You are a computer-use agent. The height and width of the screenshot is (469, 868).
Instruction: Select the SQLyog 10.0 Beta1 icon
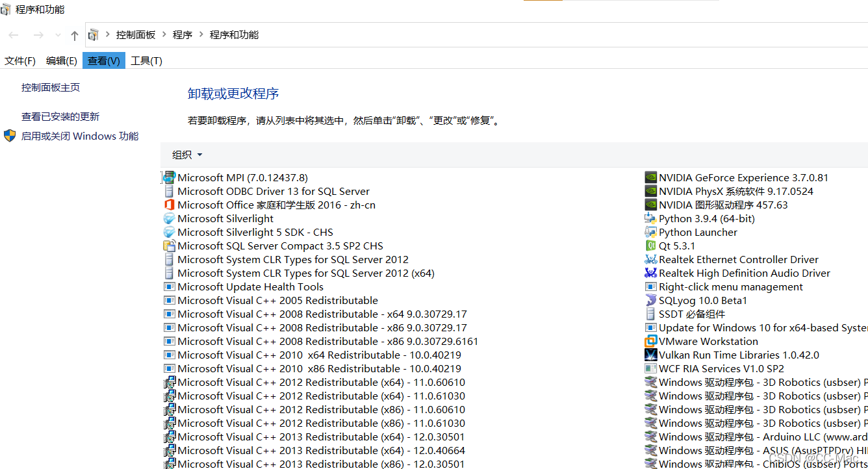click(650, 301)
